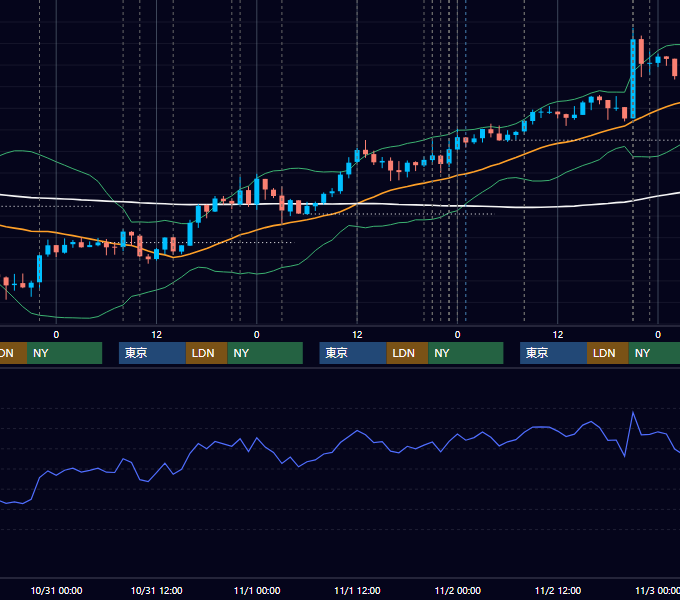This screenshot has width=680, height=600.
Task: Click the NY session block starting on 11/2
Action: tap(654, 353)
